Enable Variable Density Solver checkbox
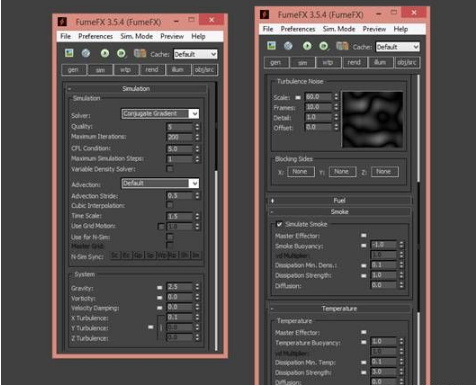This screenshot has height=386, width=476. pyautogui.click(x=170, y=169)
